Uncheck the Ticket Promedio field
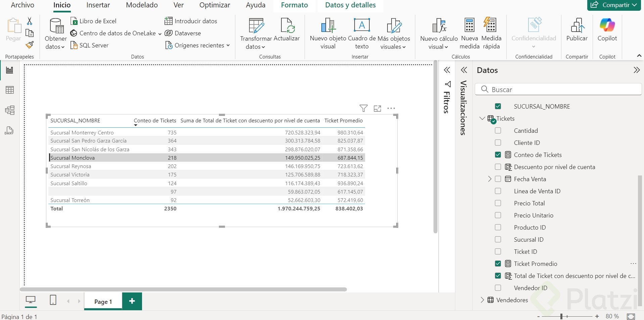 [x=498, y=264]
